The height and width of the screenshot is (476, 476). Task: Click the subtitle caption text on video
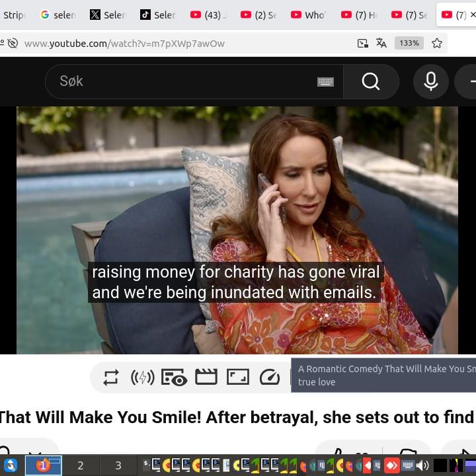[235, 282]
